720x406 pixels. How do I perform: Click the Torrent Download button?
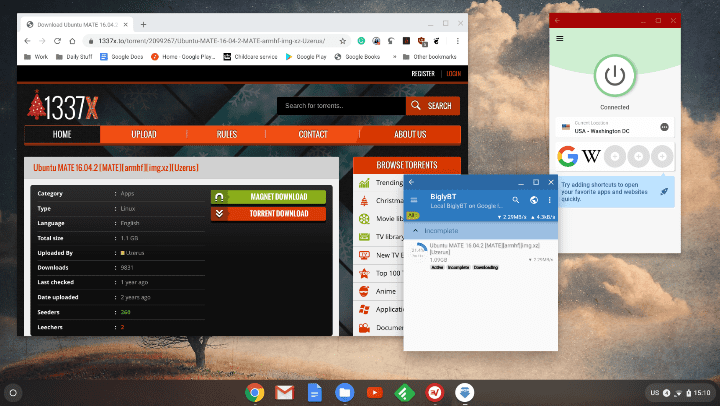(268, 213)
